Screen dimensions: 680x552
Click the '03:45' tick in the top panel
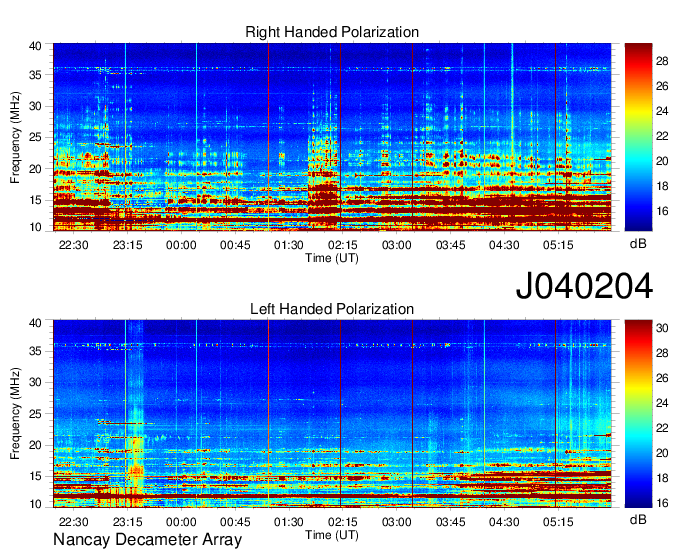click(x=451, y=245)
